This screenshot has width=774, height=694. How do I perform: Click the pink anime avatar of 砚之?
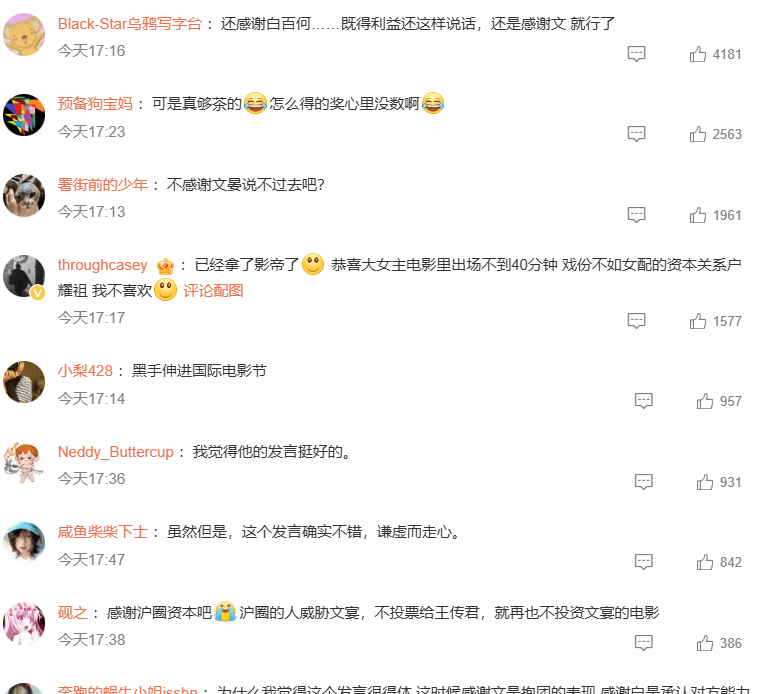click(24, 623)
